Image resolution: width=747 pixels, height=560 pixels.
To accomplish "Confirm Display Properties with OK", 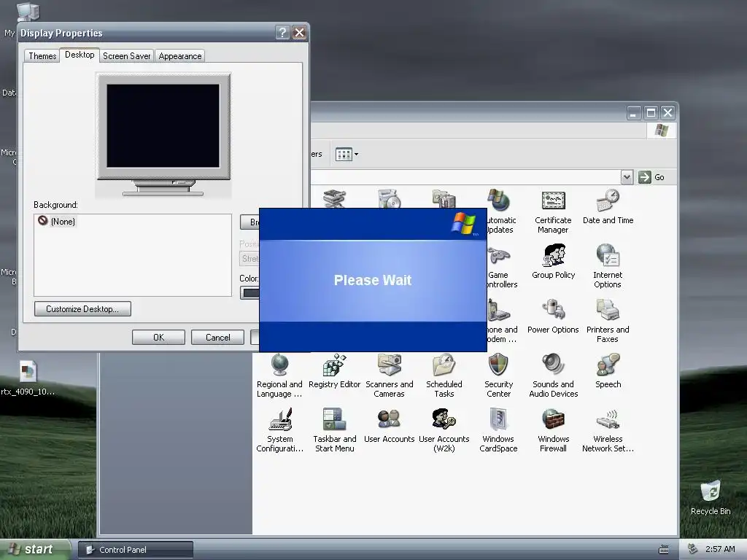I will (x=158, y=337).
